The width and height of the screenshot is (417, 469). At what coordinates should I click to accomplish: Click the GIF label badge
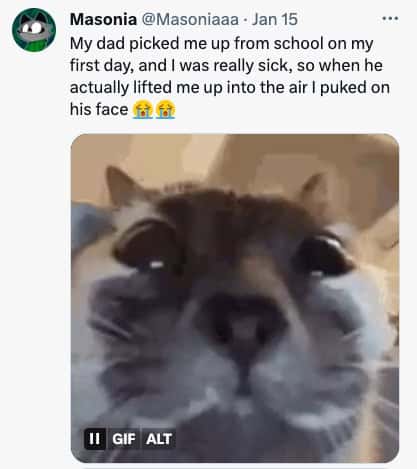tap(124, 439)
